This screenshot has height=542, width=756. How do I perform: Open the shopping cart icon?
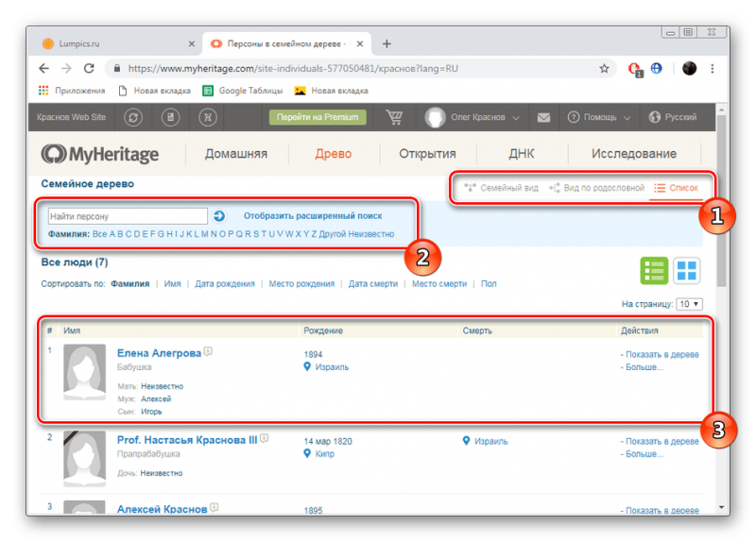[x=394, y=117]
